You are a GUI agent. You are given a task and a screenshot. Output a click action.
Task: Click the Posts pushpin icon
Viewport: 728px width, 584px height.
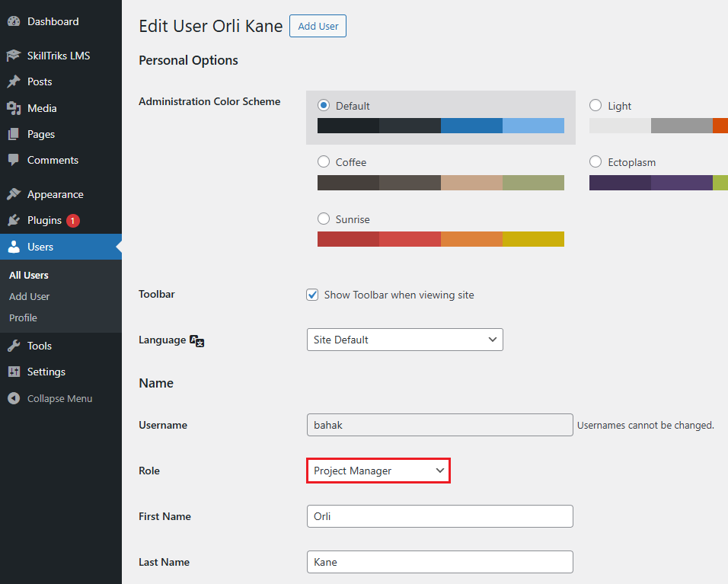point(14,81)
